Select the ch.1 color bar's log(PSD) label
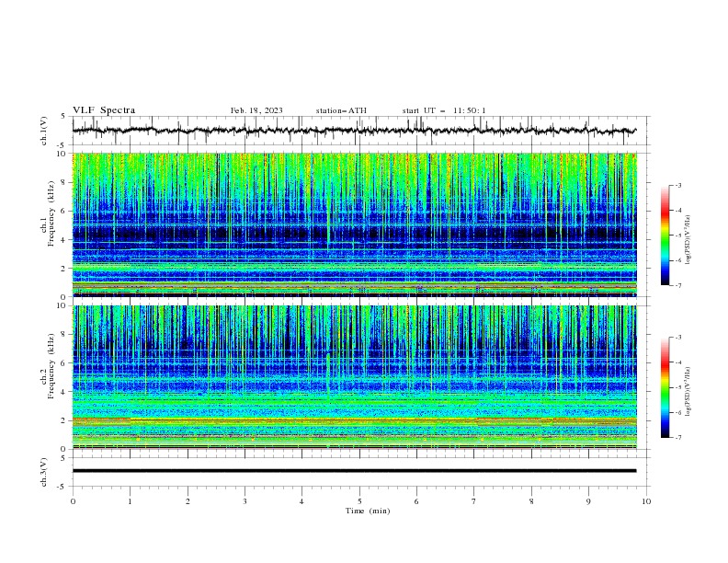Viewport: 728px width, 563px height. (688, 240)
